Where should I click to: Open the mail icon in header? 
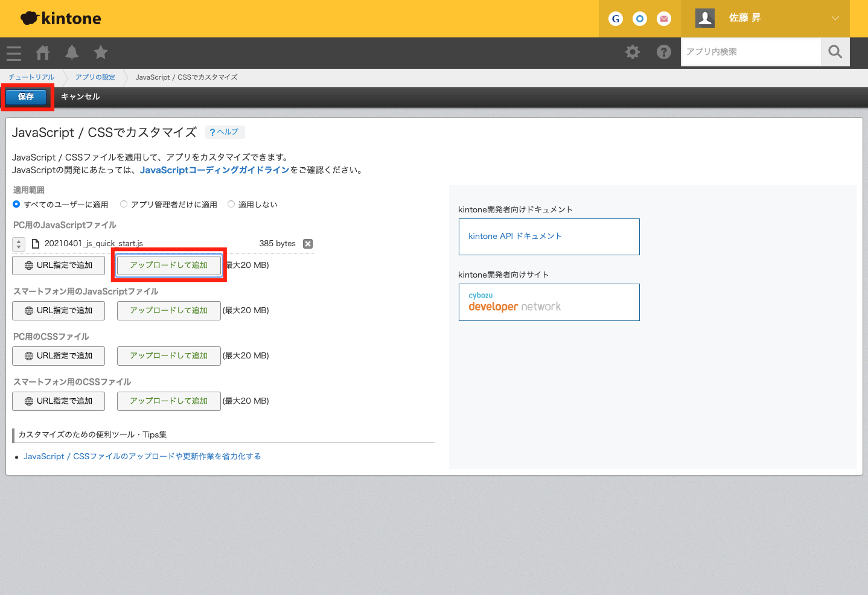pos(664,19)
